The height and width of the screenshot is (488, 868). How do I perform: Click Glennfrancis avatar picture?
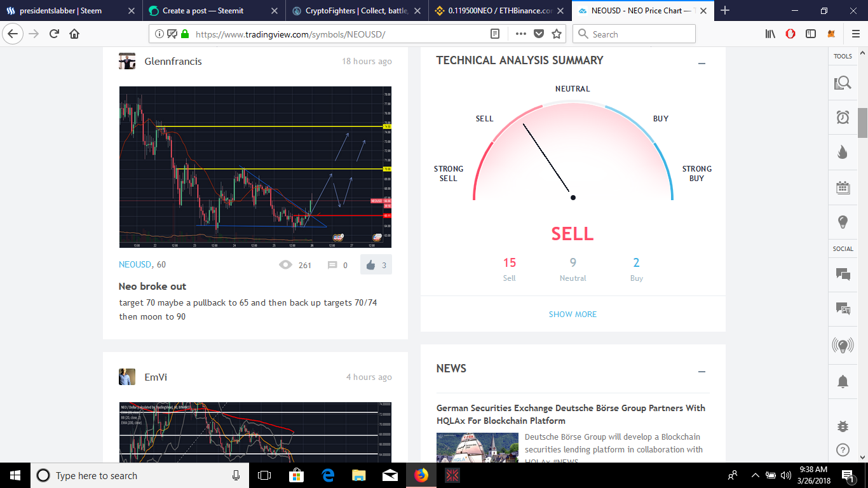coord(127,62)
